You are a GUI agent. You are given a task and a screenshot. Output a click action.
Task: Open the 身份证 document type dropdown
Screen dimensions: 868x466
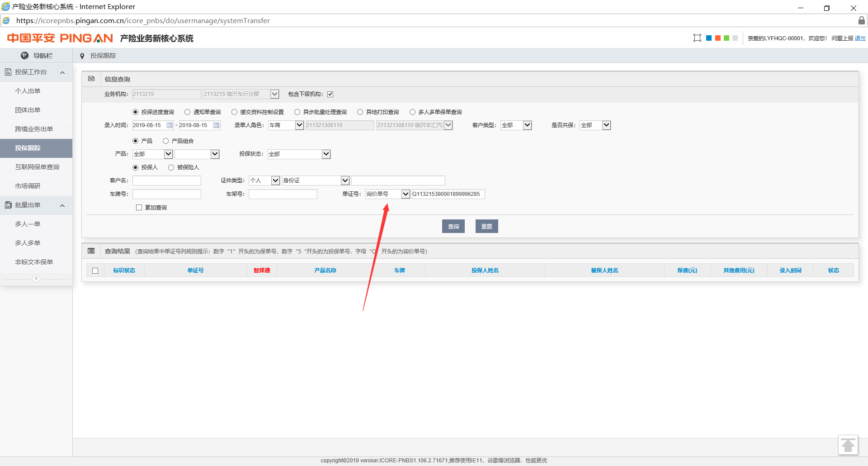(316, 181)
